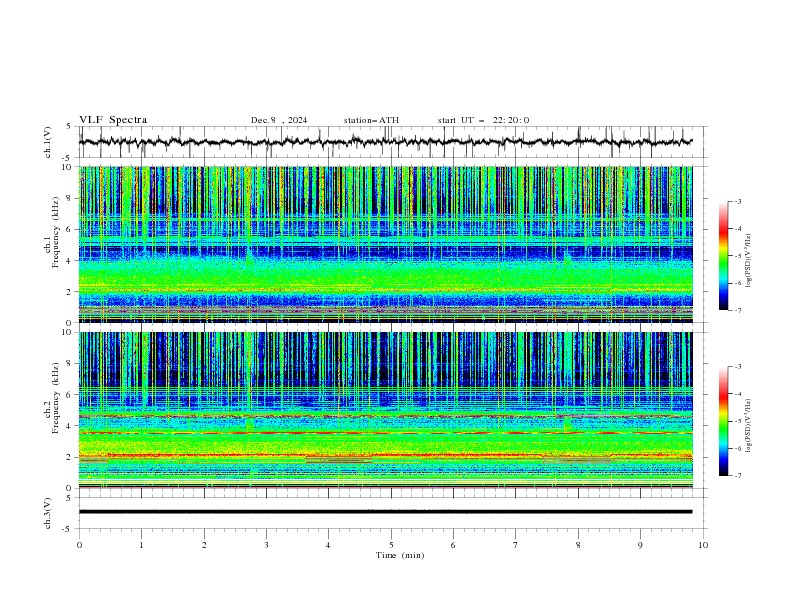Select the "start UT = 22:20:0" text
The image size is (792, 612).
(483, 120)
